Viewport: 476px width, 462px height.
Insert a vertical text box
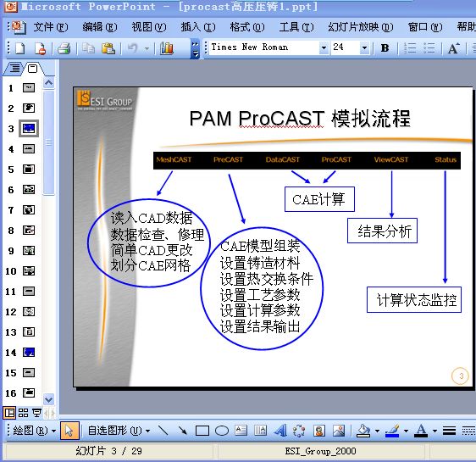(x=261, y=431)
